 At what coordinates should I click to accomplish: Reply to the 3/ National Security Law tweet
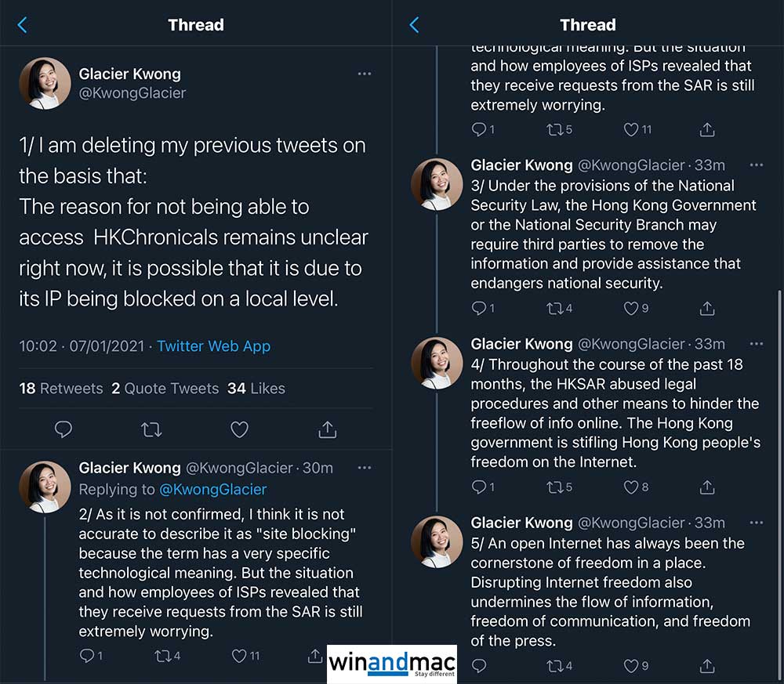[x=479, y=309]
